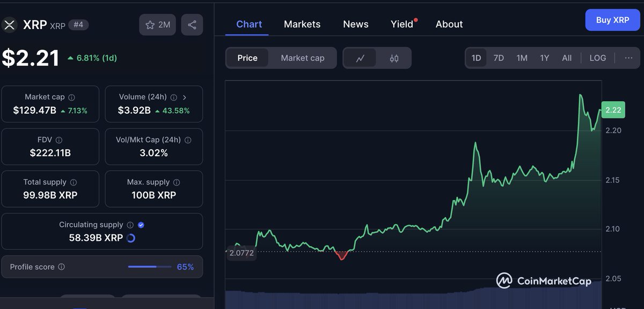Viewport: 644px width, 309px height.
Task: Click the circulating supply progress ring
Action: [130, 238]
